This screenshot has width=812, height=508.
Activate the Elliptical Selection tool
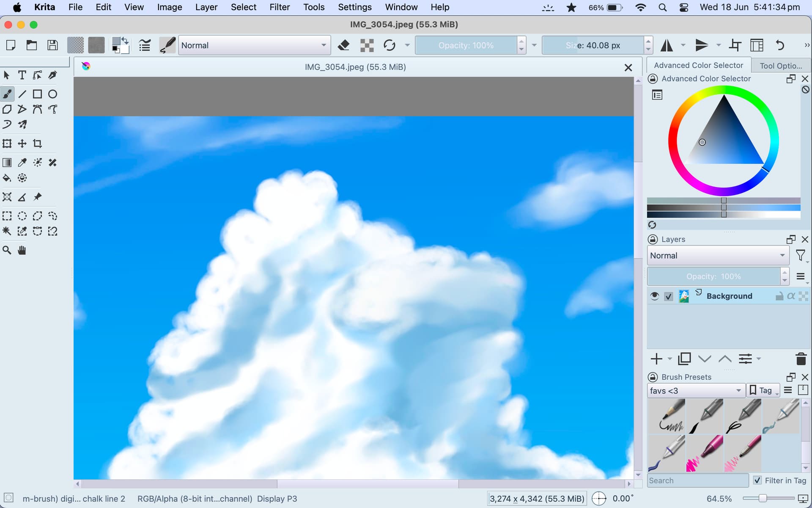[22, 216]
